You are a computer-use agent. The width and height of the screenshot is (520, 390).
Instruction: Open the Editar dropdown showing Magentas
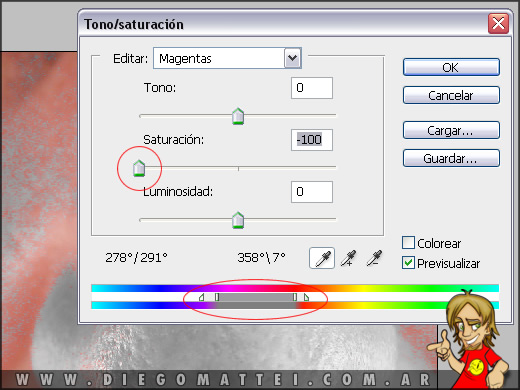click(x=227, y=58)
